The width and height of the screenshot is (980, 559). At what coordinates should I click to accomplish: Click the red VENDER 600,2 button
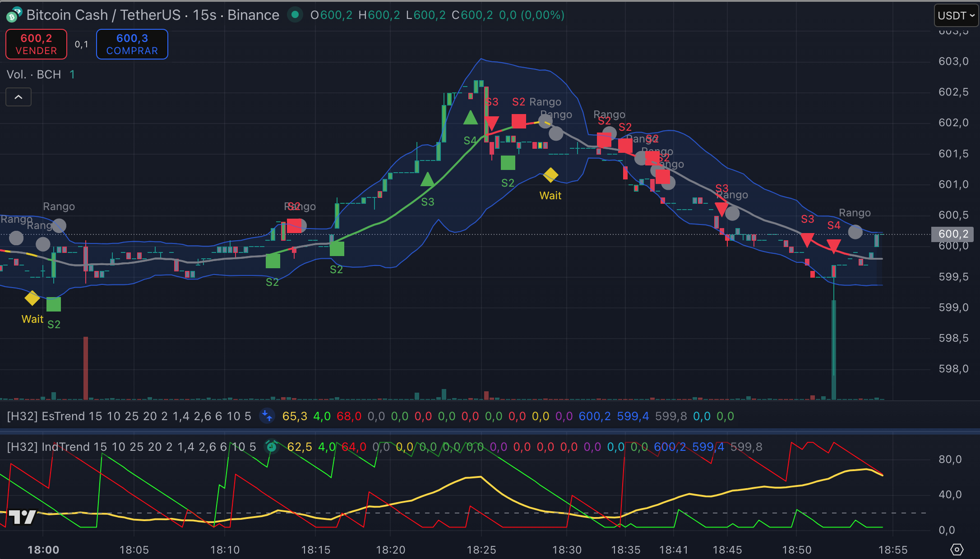point(36,44)
